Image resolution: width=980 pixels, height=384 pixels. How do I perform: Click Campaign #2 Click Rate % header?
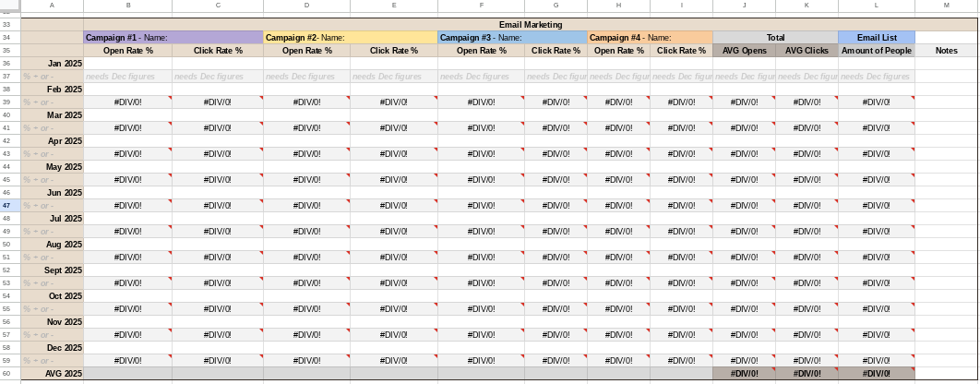click(x=394, y=51)
